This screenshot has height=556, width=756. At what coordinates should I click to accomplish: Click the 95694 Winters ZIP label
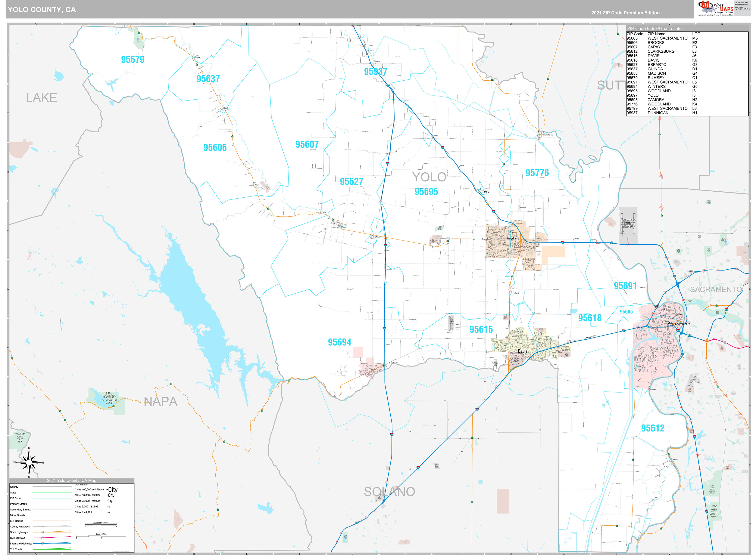[x=339, y=342]
